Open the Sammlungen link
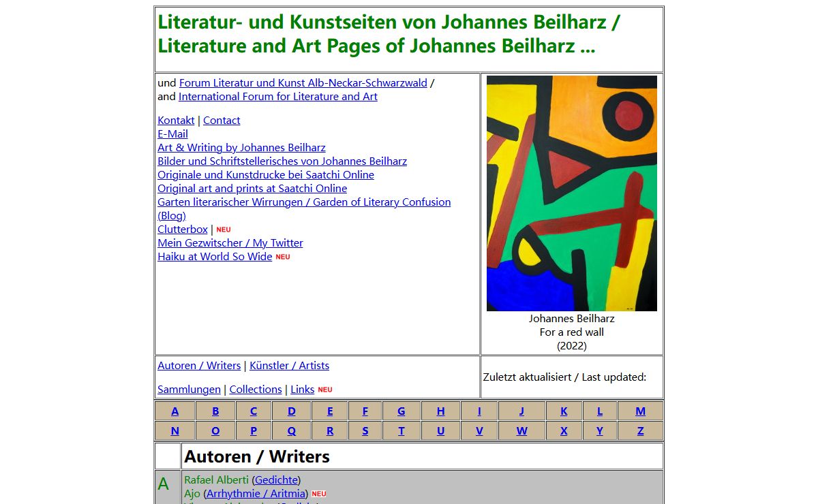The width and height of the screenshot is (818, 504). coord(189,390)
